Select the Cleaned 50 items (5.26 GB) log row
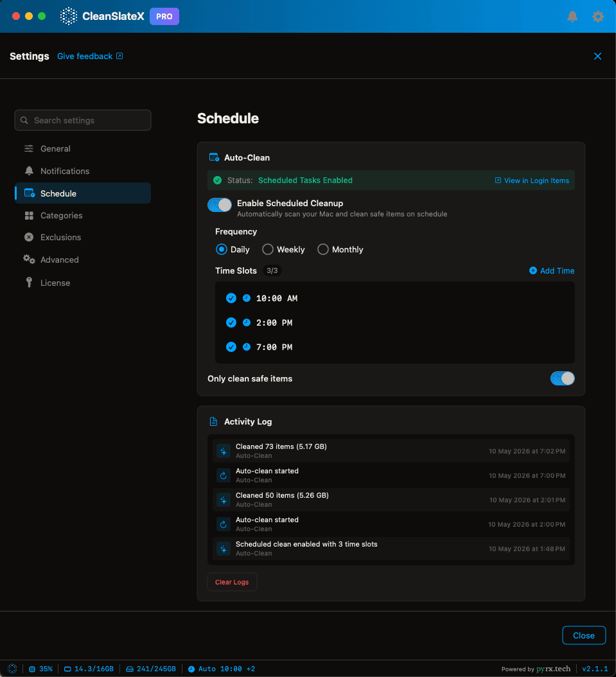This screenshot has height=677, width=616. point(391,500)
